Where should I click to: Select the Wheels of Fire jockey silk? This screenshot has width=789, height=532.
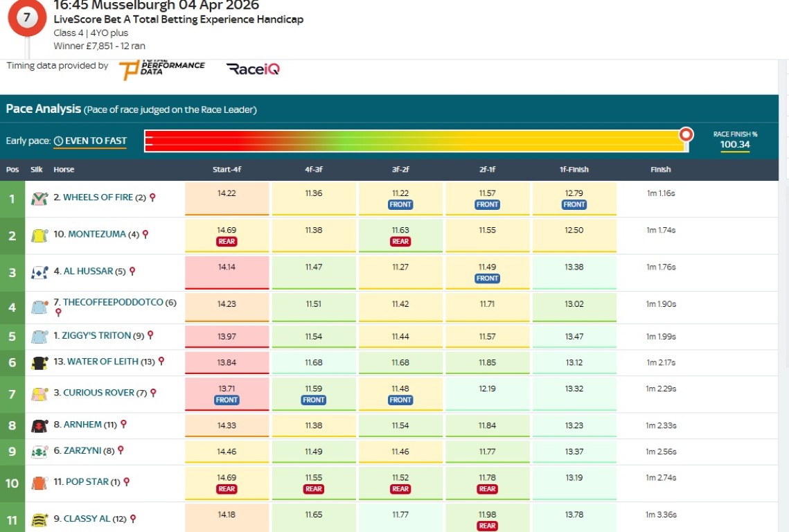click(39, 198)
